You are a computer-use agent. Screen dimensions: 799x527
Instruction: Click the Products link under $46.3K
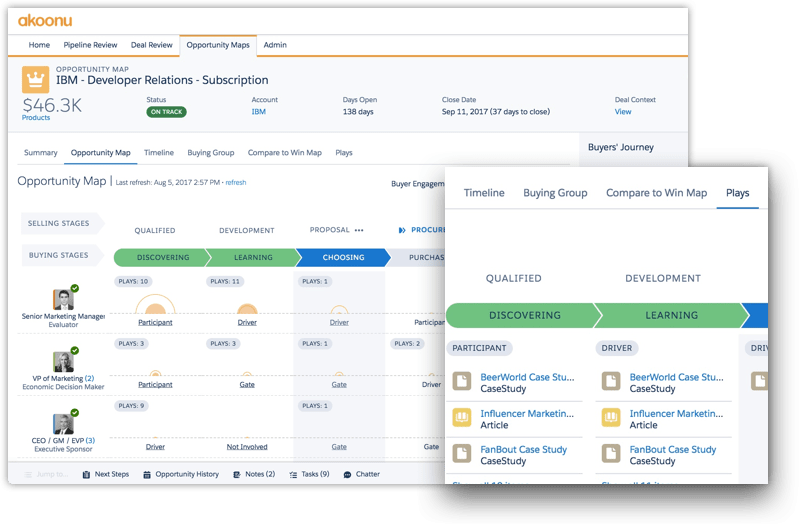pos(36,118)
